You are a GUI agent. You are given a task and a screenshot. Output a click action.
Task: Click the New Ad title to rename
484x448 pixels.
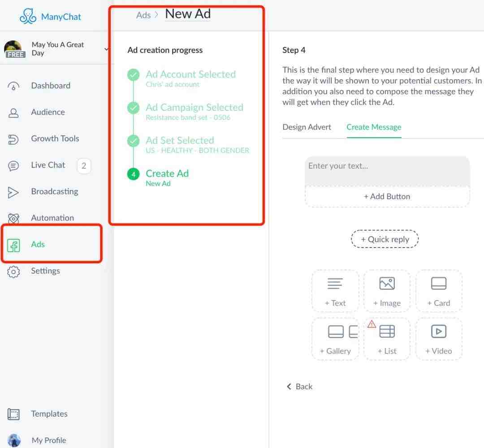coord(188,14)
